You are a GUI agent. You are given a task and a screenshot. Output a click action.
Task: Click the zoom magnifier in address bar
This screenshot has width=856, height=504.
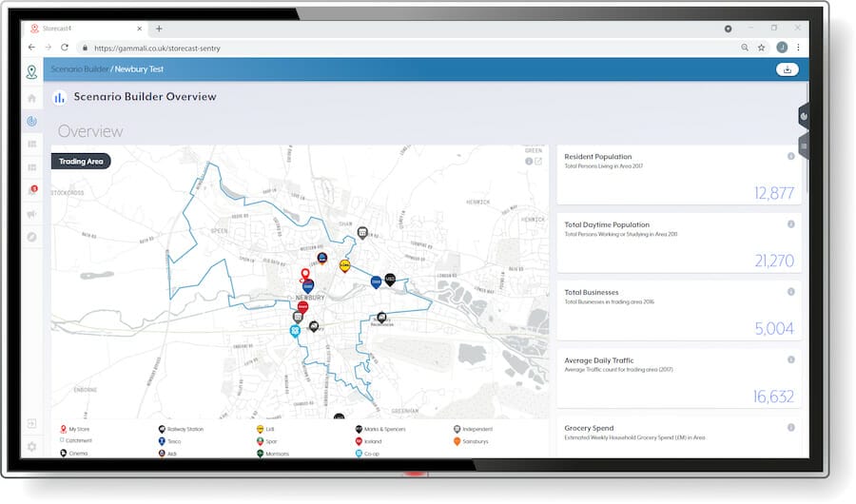[x=745, y=48]
